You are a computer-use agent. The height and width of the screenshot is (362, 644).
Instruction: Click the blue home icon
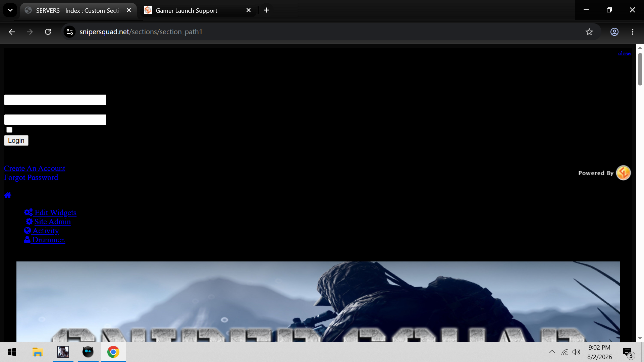(x=8, y=195)
